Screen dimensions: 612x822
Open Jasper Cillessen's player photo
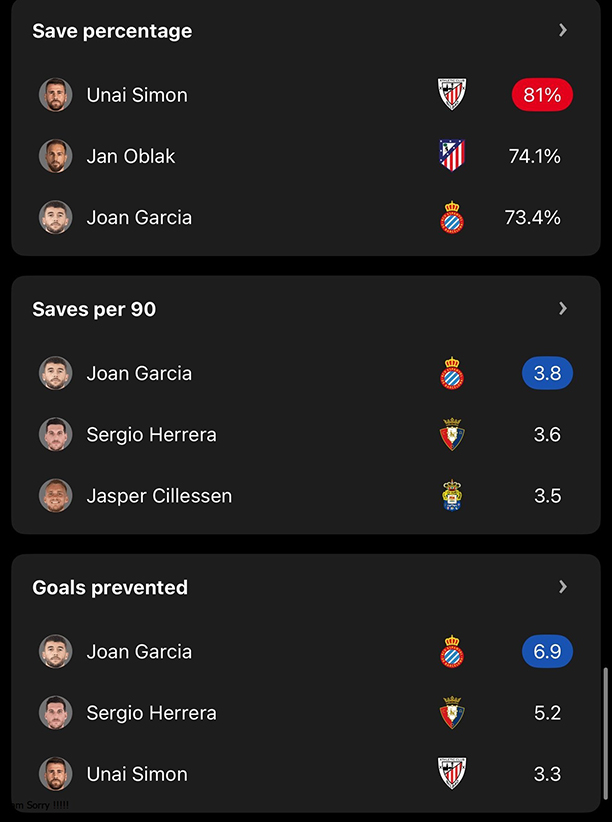(x=56, y=495)
